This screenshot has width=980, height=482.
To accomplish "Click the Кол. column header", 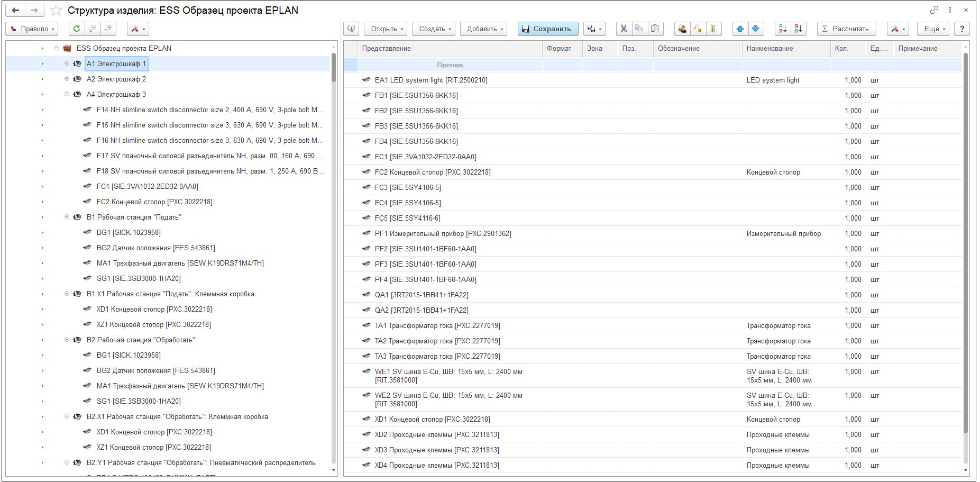I will [848, 48].
